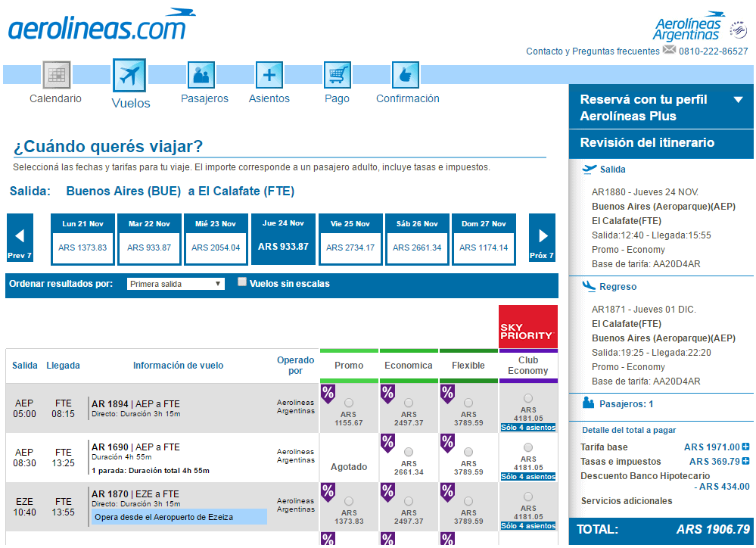Click the phone number 0810-222-86527

click(714, 51)
